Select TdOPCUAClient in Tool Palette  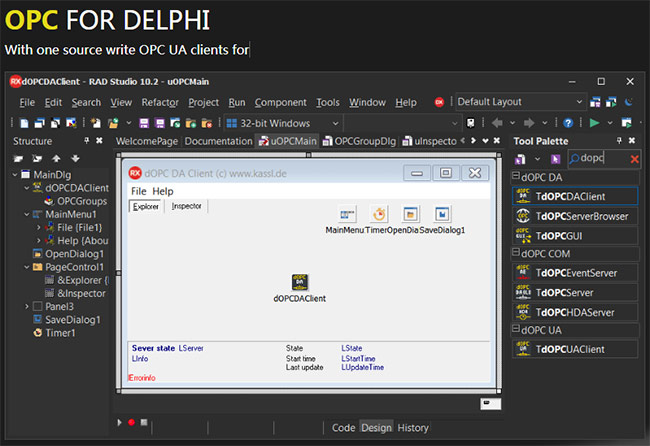[575, 349]
